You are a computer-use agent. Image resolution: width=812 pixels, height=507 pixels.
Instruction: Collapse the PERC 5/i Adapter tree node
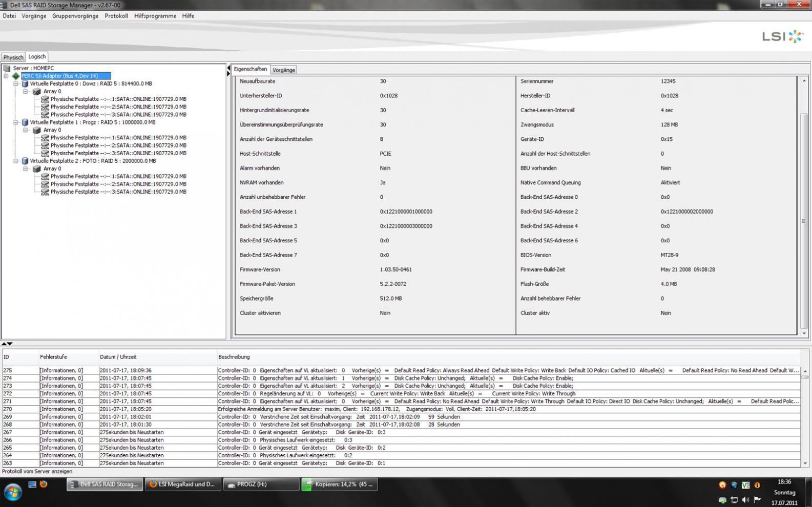(6, 76)
